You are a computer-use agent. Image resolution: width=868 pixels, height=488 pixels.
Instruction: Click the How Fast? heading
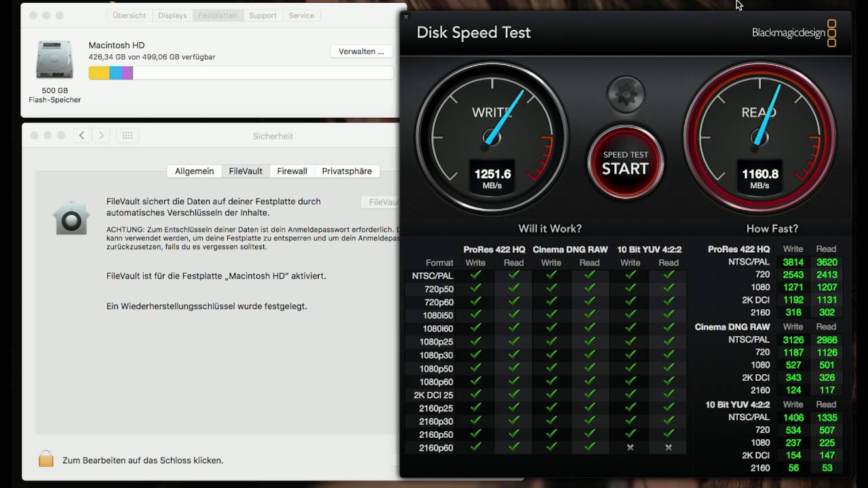[x=772, y=228]
